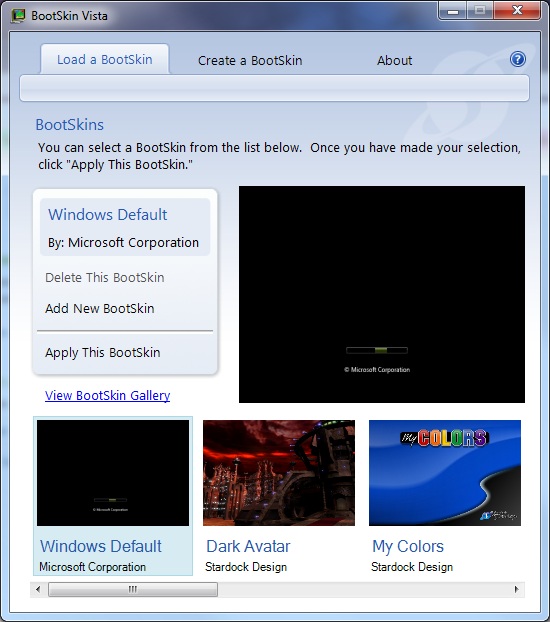This screenshot has height=622, width=550.
Task: Click Apply This BootSkin
Action: [x=103, y=352]
